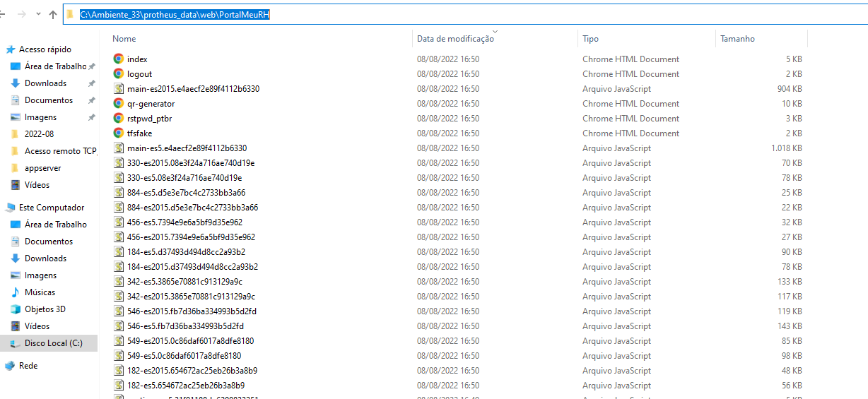Image resolution: width=868 pixels, height=399 pixels.
Task: Click the folder icon in the address bar
Action: [x=70, y=15]
